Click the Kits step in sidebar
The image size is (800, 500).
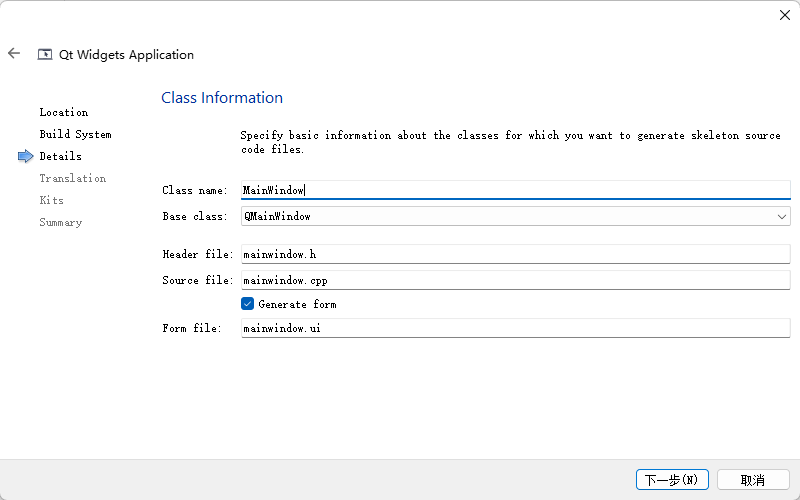point(52,200)
